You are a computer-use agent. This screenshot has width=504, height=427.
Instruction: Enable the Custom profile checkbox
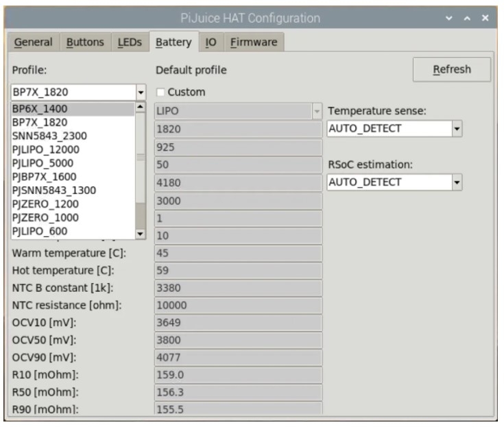[x=160, y=93]
